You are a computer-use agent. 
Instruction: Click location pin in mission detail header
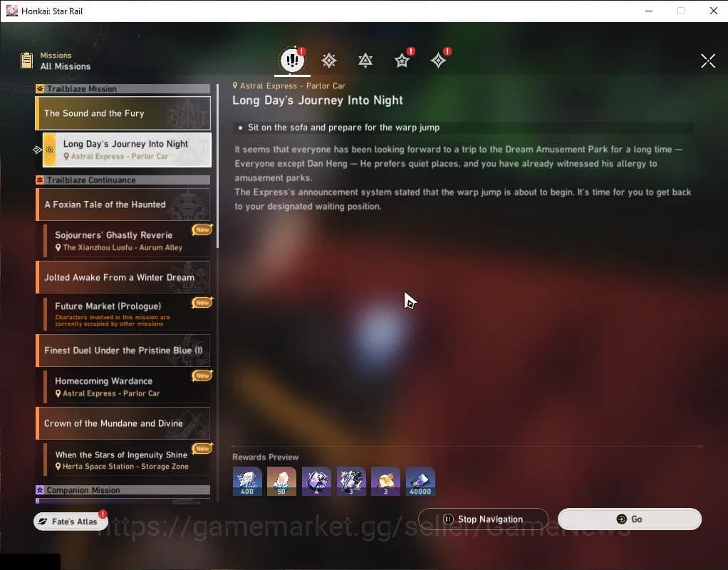pos(235,85)
